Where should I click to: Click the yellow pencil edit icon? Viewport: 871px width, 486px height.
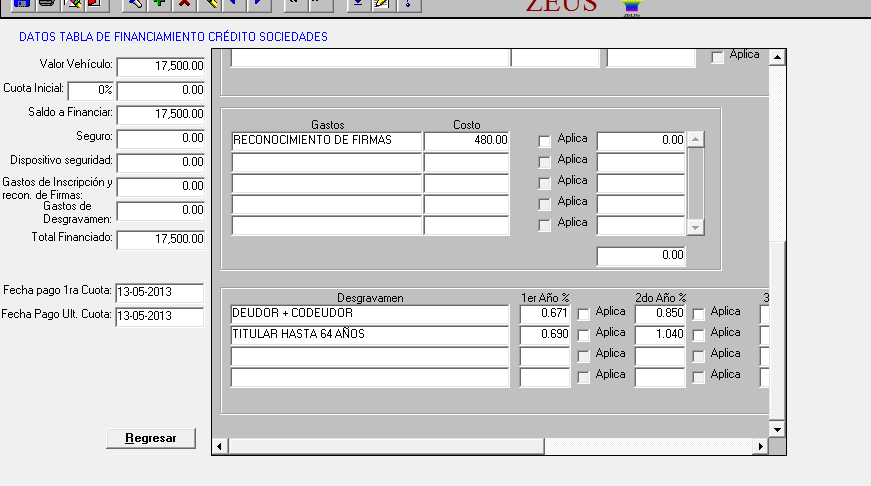(x=209, y=4)
